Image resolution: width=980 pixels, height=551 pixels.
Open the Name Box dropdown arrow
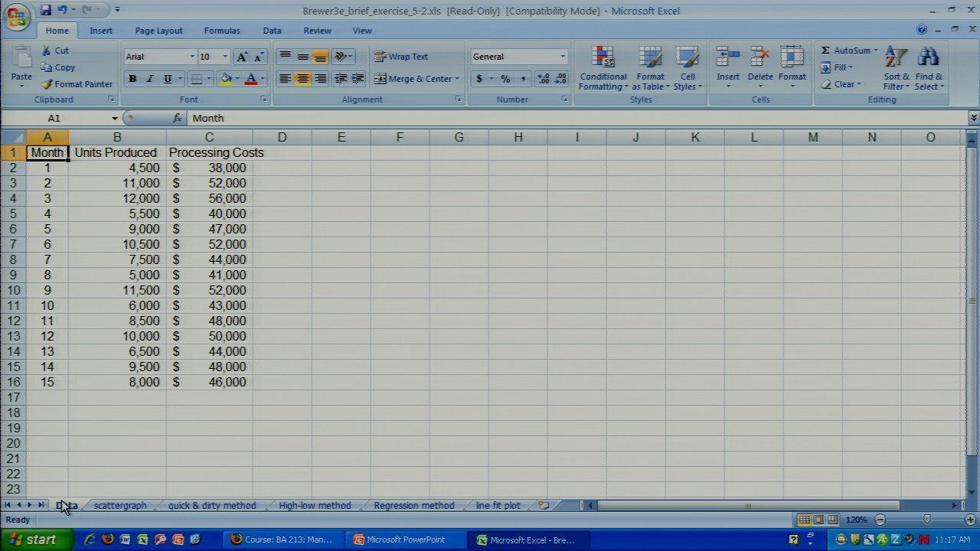coord(114,119)
